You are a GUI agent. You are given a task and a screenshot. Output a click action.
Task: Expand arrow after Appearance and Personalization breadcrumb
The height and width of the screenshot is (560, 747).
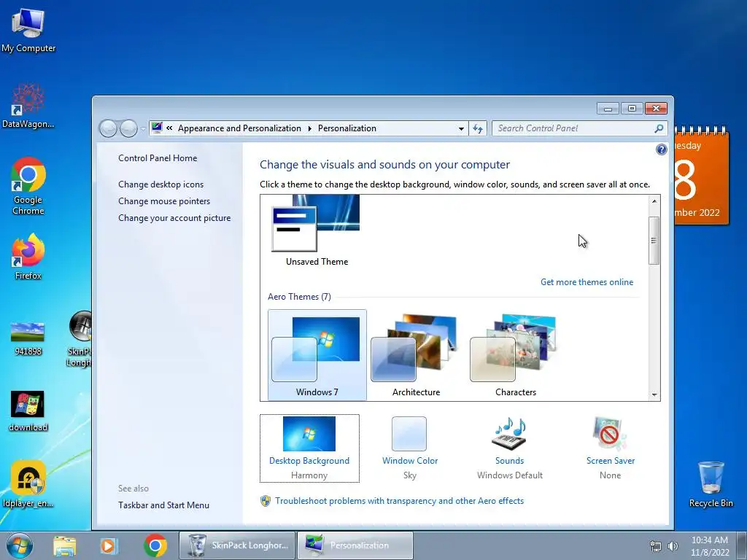pyautogui.click(x=309, y=128)
